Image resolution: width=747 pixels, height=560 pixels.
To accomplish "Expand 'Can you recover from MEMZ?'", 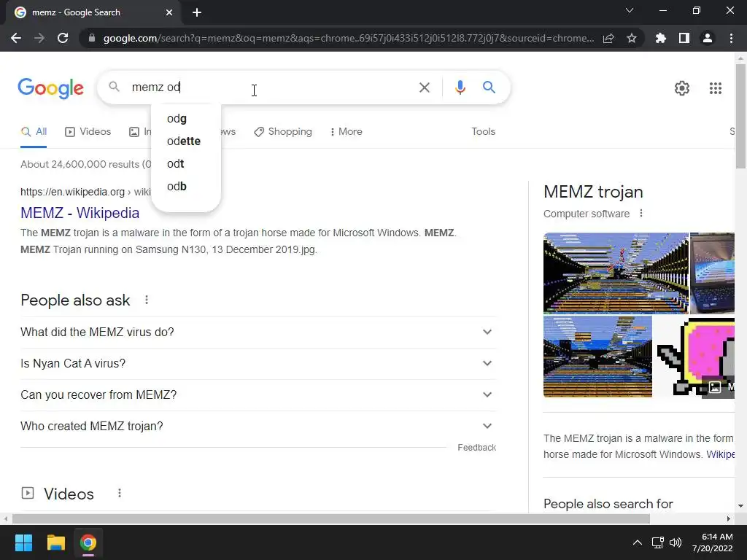I will pos(258,394).
